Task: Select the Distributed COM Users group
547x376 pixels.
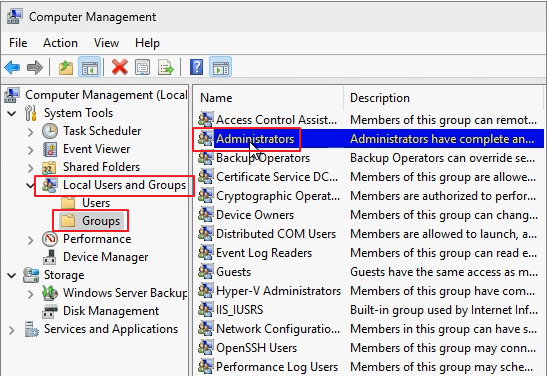Action: tap(276, 234)
